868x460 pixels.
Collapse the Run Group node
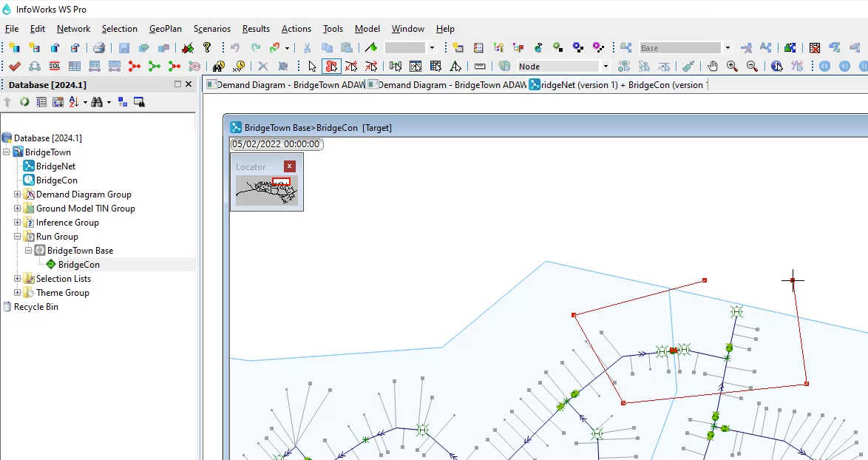pyautogui.click(x=17, y=237)
